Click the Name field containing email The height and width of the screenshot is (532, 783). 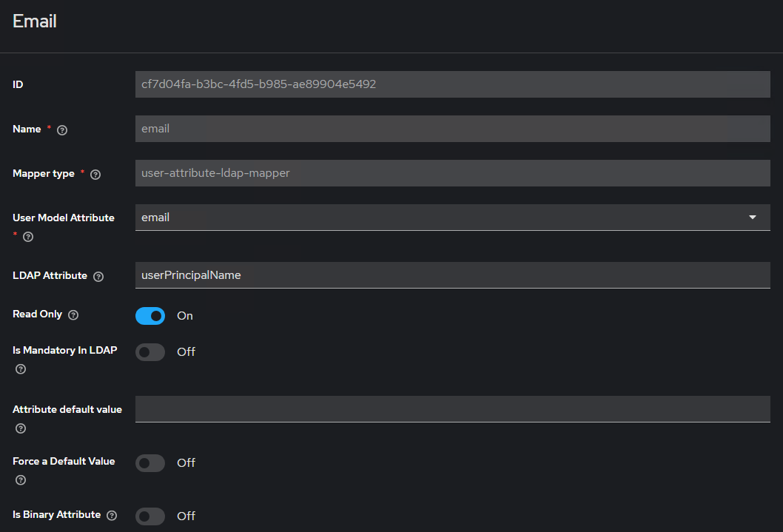452,129
